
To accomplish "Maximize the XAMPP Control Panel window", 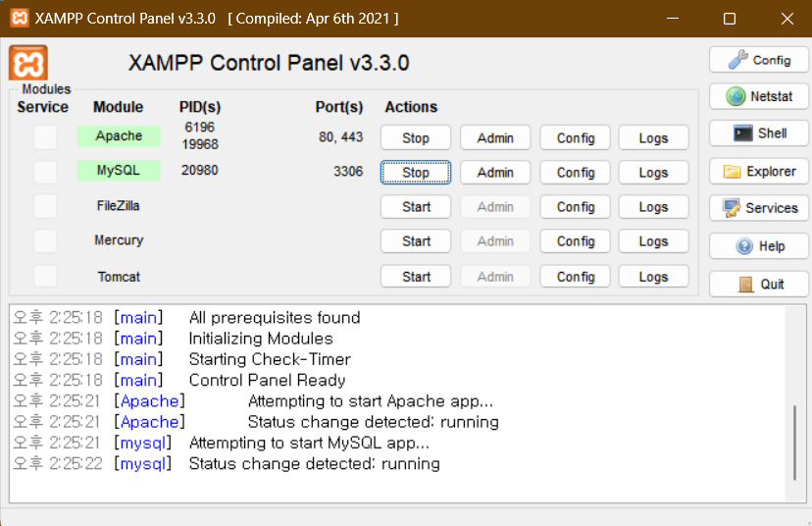I will pos(730,19).
